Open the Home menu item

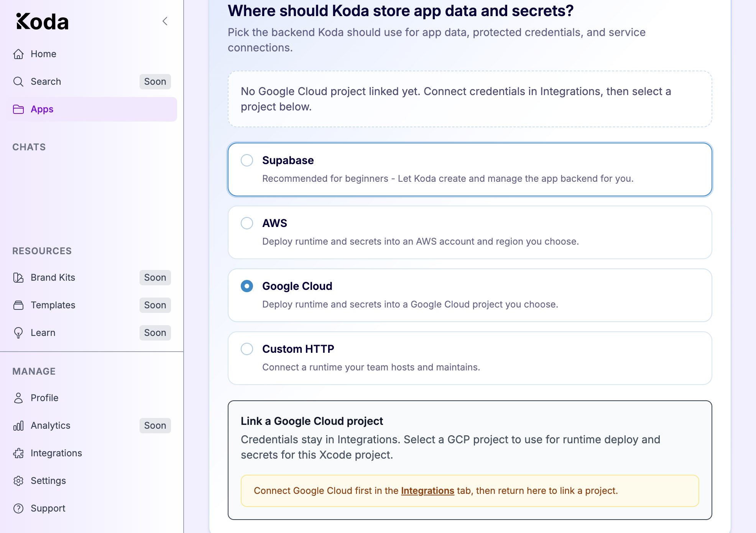92,54
